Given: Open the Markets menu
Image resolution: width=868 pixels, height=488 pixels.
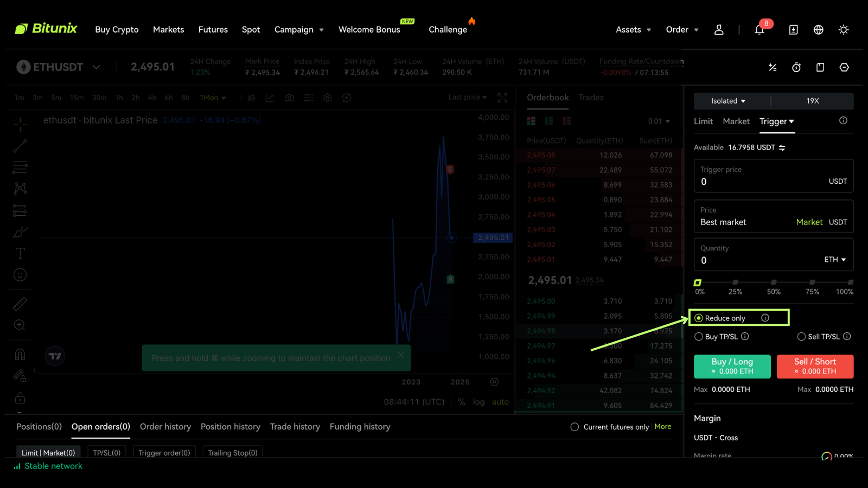Looking at the screenshot, I should coord(168,30).
